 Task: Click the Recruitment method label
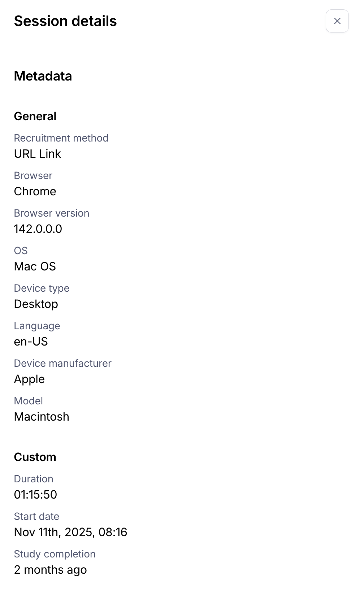(x=61, y=138)
